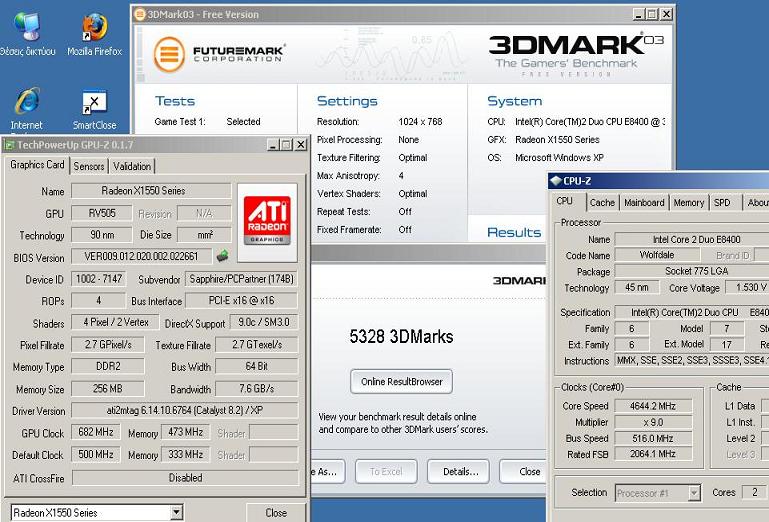The height and width of the screenshot is (522, 769).
Task: Expand the Radeon X1550 Series card dropdown
Action: 176,513
